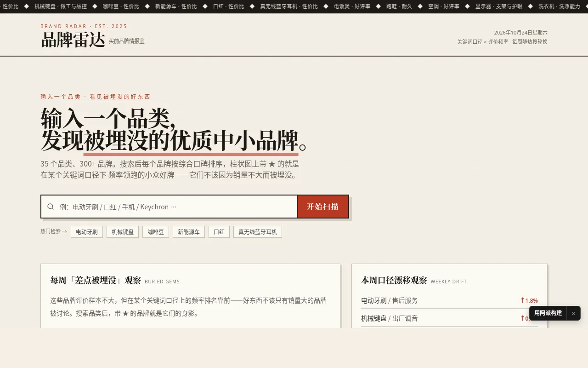
Task: Open ticker item 空调 · 好评率
Action: point(444,6)
